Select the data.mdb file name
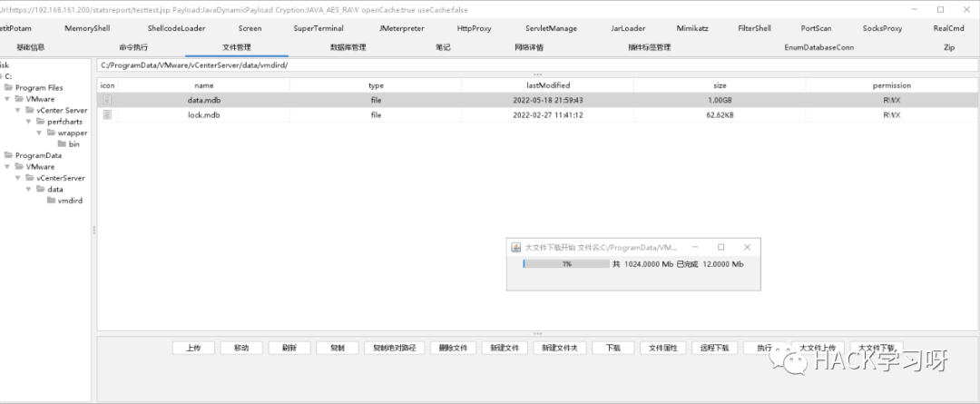980x404 pixels. 204,100
